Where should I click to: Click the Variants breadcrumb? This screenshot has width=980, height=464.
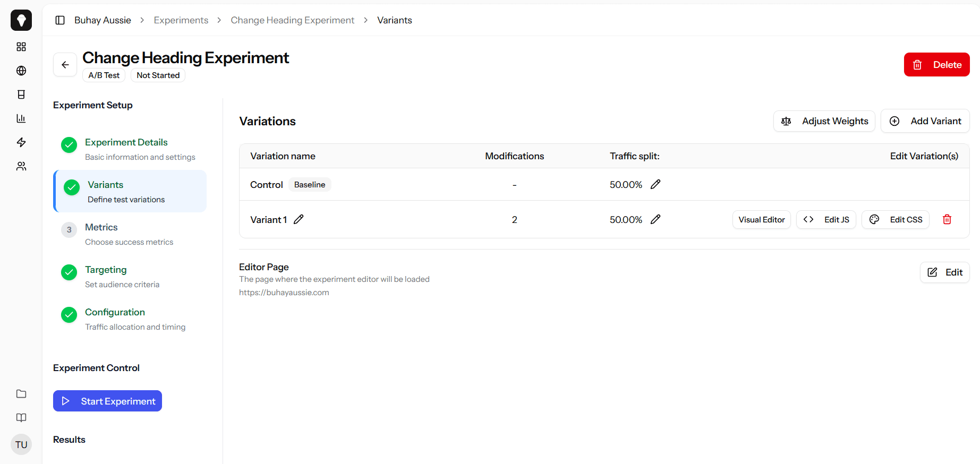(395, 20)
